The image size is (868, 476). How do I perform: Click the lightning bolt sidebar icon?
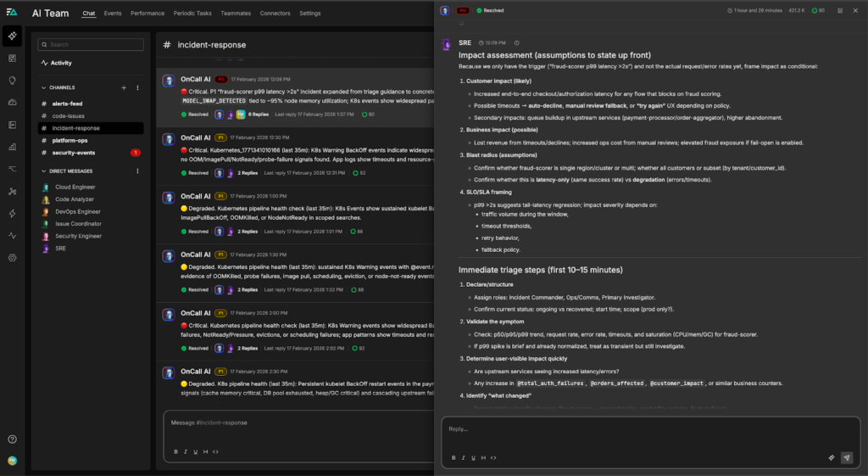12,213
